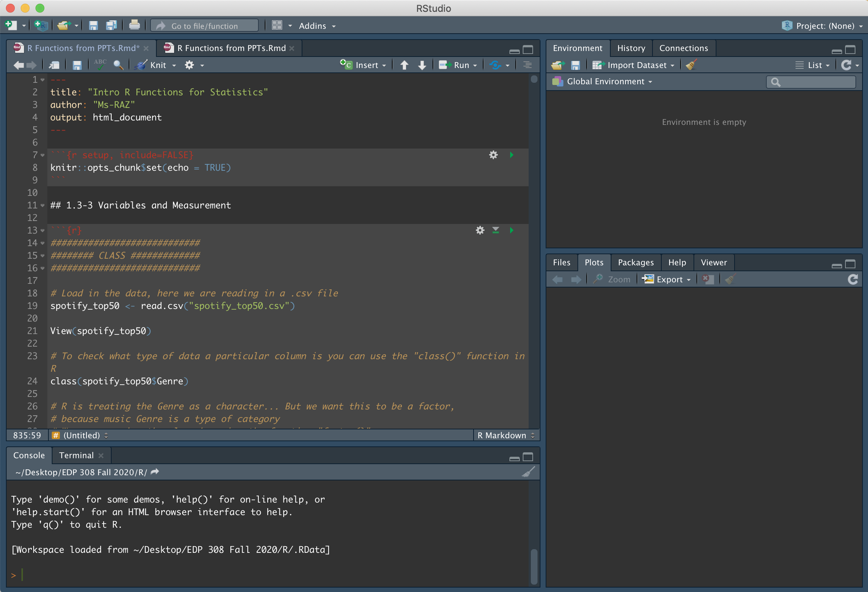This screenshot has height=592, width=868.
Task: Click the spell check ABC icon
Action: click(x=100, y=65)
